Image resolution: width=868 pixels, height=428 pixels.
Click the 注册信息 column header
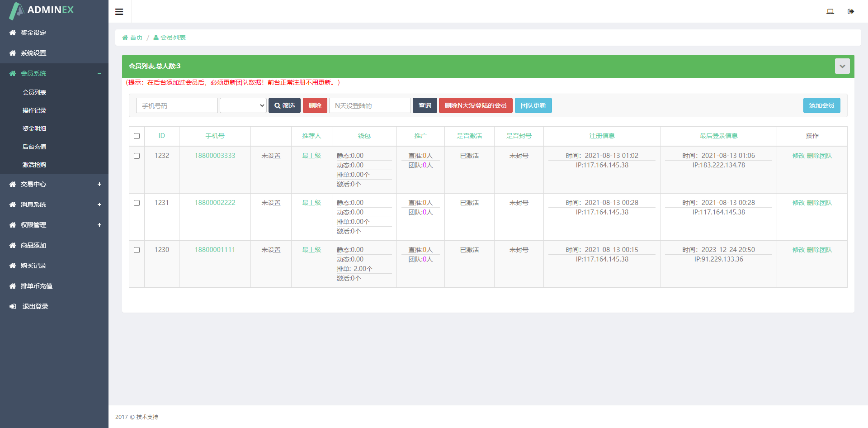602,136
